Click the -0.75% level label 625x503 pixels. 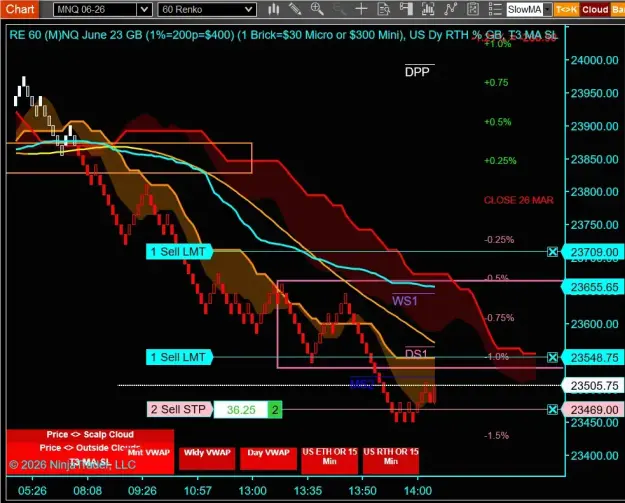[x=499, y=318]
